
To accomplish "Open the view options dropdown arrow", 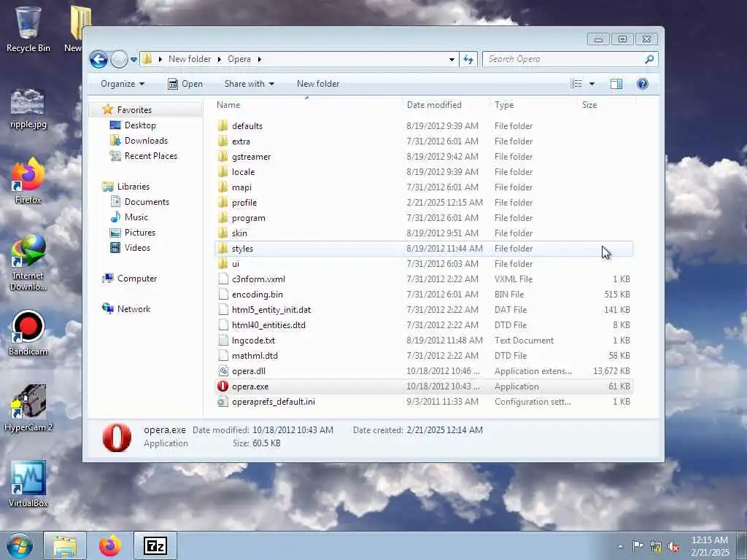I will (x=592, y=84).
